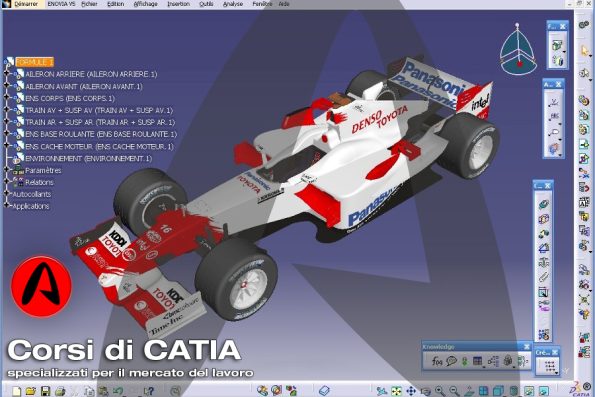
Task: Expand ENS CACHE MOTEUR tree node
Action: click(x=6, y=145)
